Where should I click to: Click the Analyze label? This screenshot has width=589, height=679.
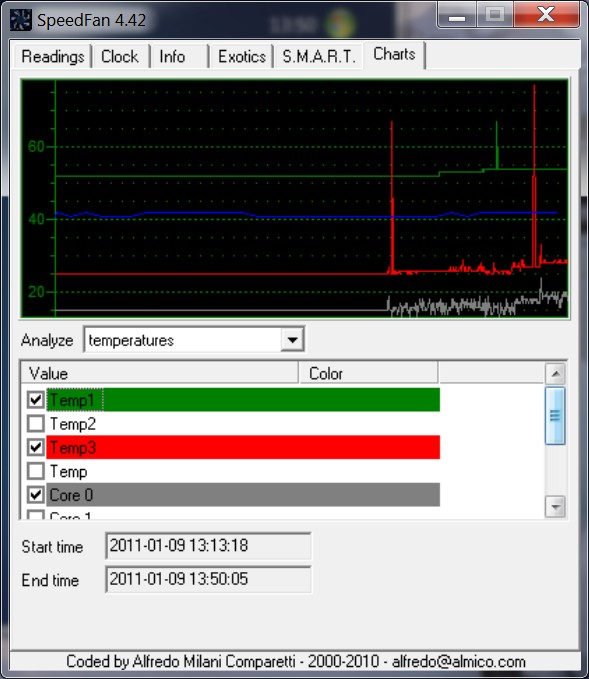[47, 340]
